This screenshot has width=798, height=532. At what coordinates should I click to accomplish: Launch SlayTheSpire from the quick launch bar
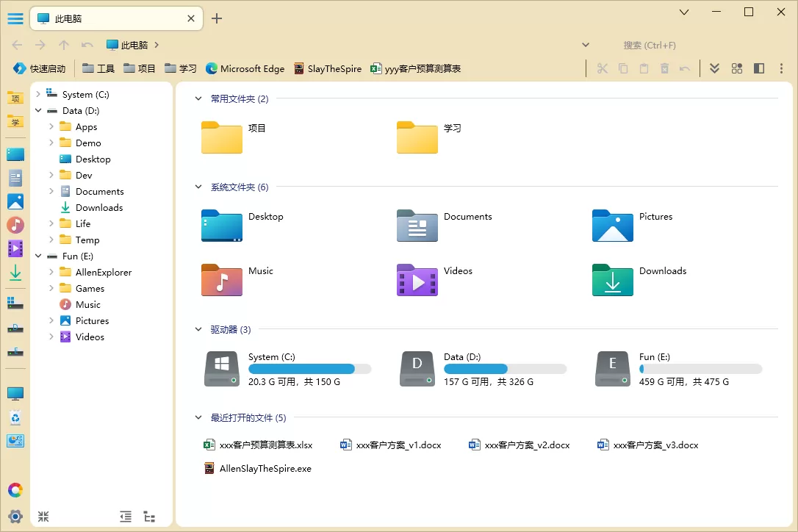(328, 68)
